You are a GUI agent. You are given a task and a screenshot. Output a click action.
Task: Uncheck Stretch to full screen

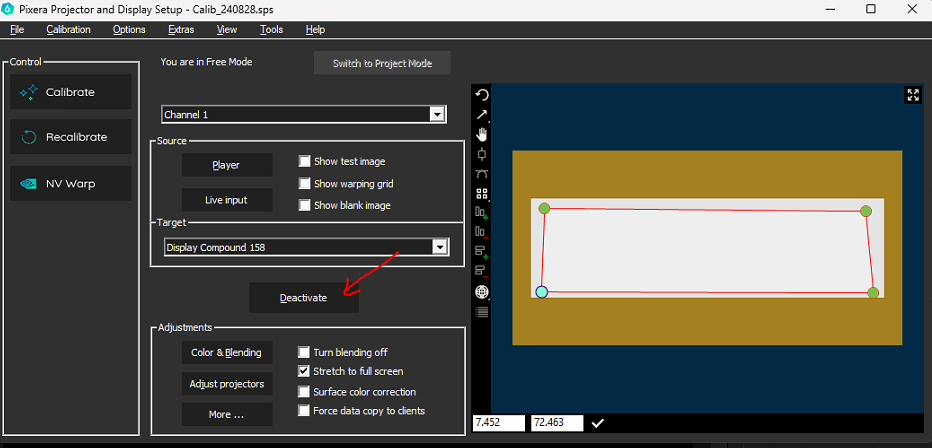pos(305,371)
